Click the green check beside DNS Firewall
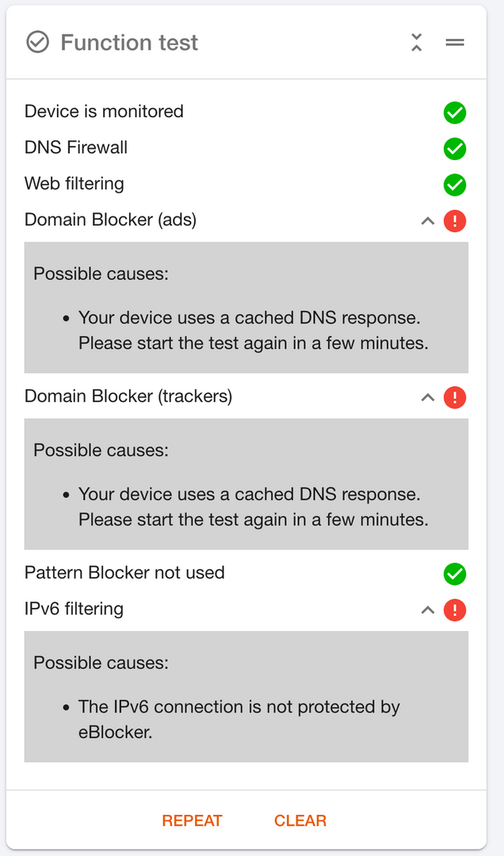504x856 pixels. 455,148
